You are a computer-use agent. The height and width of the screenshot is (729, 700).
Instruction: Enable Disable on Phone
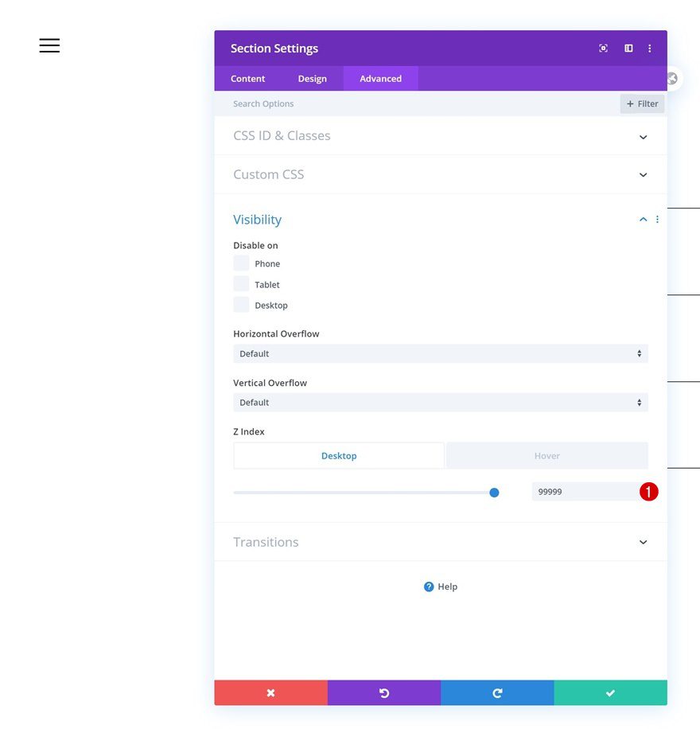point(241,263)
